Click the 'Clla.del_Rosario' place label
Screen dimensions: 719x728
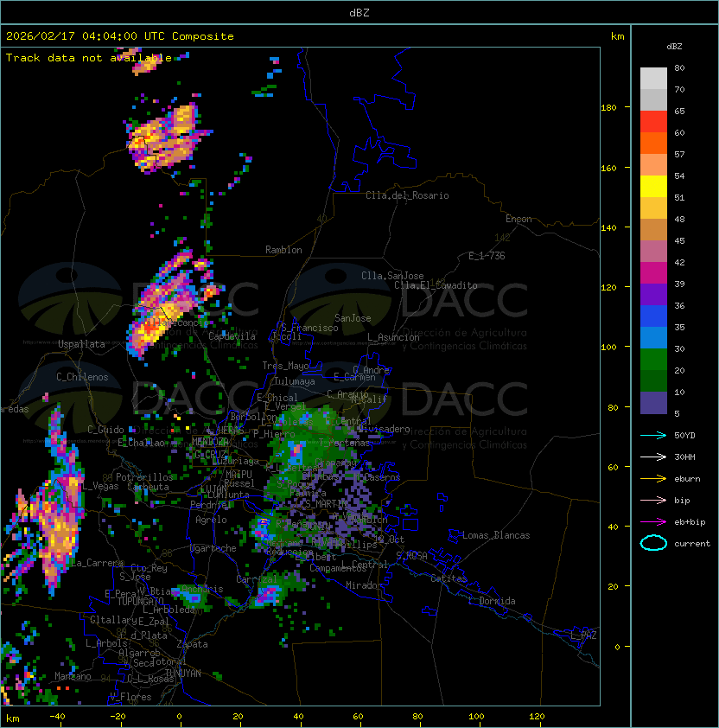pyautogui.click(x=407, y=195)
